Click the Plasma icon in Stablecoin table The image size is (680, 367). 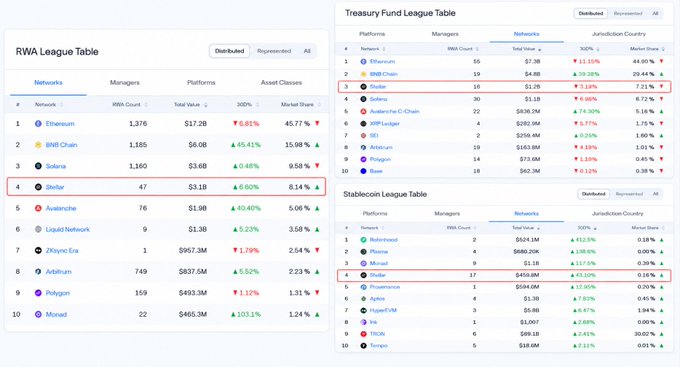click(363, 252)
